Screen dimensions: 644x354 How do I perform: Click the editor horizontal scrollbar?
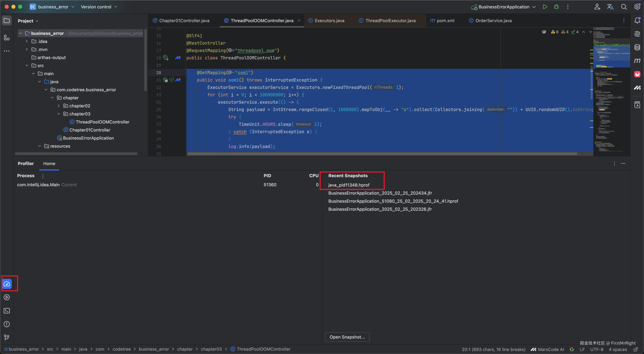click(x=382, y=154)
